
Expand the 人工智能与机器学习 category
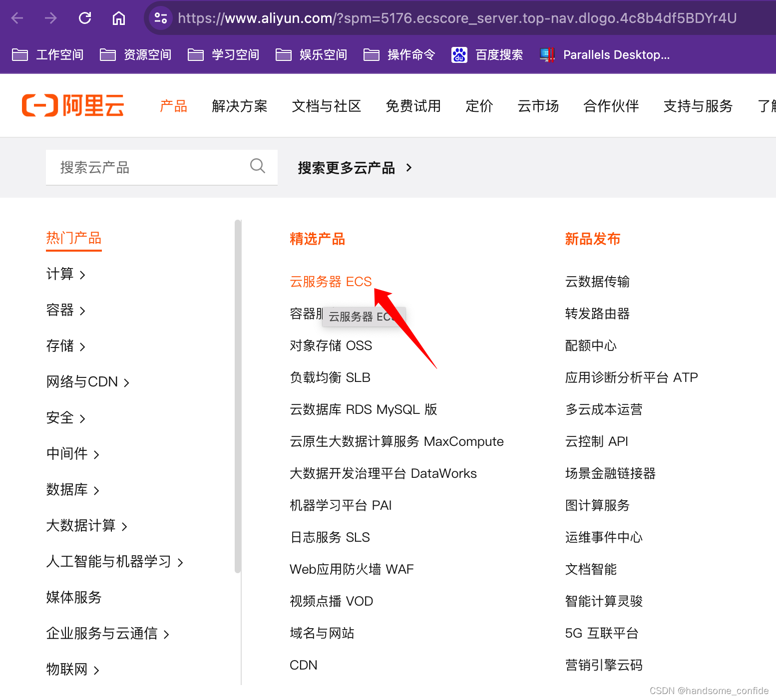coord(115,562)
